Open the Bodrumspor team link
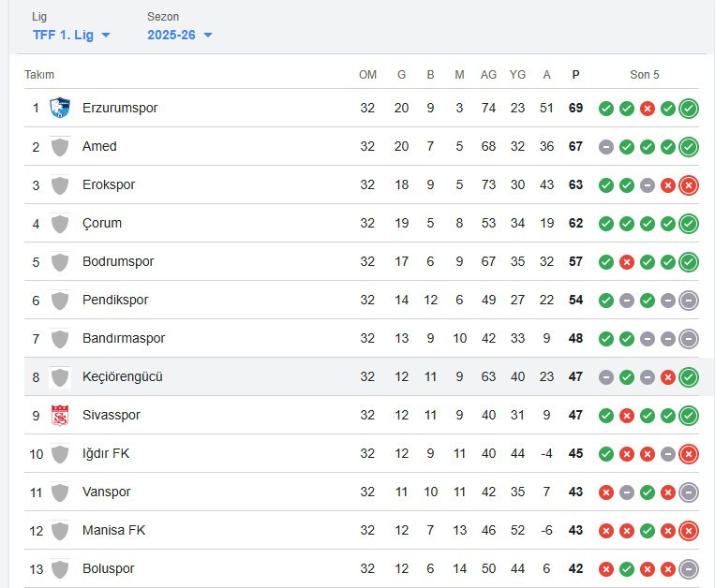Viewport: 715px width, 588px height. pyautogui.click(x=118, y=261)
